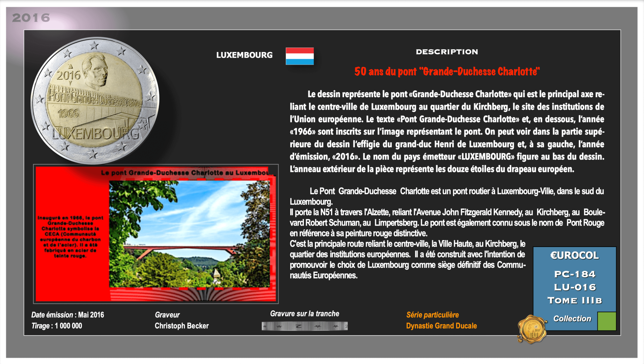Click the red caption box beside photo
Screen dimensions: 644x364
70,237
